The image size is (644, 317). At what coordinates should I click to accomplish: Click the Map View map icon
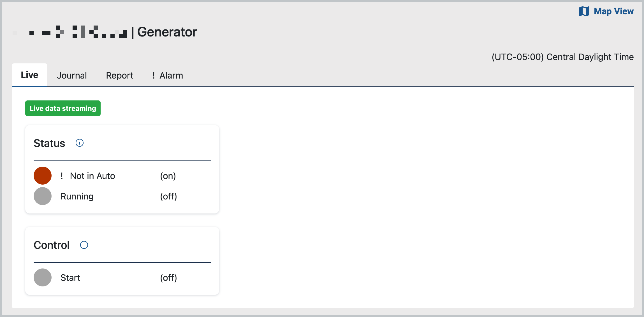click(x=584, y=12)
